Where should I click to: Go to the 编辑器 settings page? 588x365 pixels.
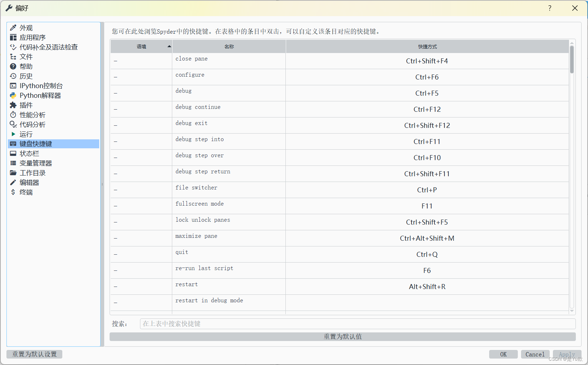53,182
